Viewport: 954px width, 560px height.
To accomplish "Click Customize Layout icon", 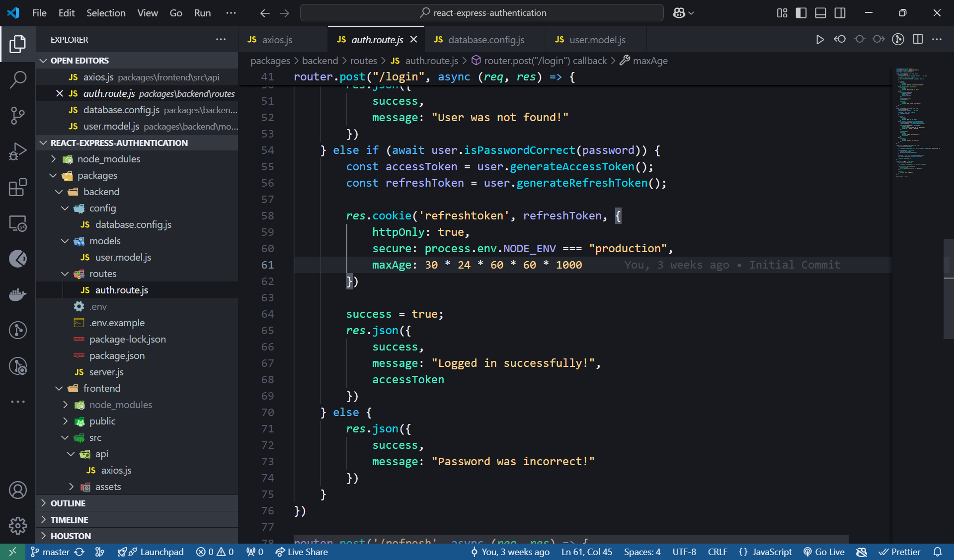I will coord(782,13).
